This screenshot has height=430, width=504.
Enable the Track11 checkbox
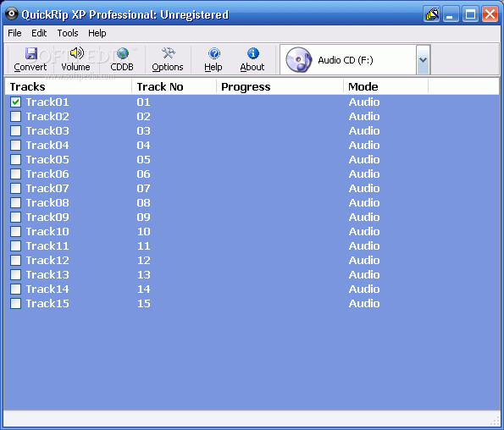15,246
